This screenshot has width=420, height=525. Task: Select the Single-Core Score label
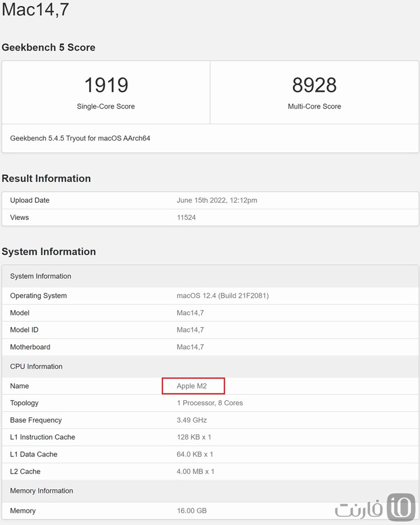pos(106,106)
